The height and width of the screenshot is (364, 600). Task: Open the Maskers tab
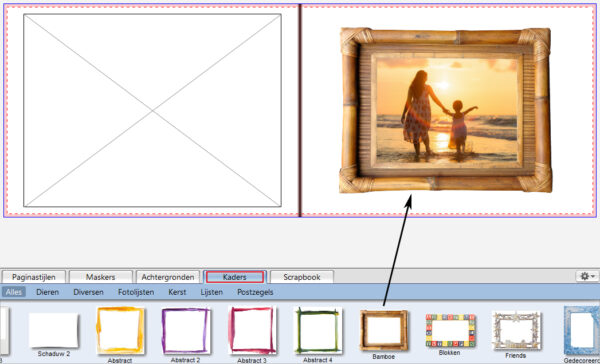[101, 277]
